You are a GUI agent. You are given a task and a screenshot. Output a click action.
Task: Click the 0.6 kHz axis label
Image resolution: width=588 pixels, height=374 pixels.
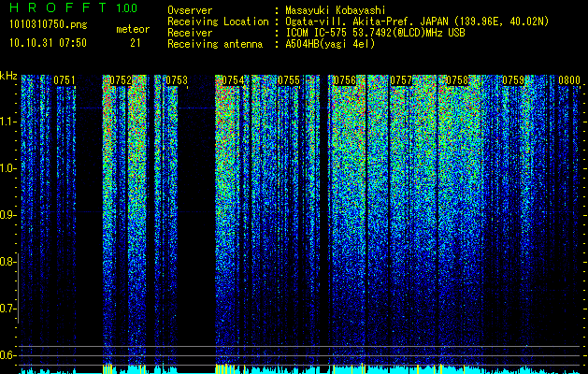(x=7, y=355)
